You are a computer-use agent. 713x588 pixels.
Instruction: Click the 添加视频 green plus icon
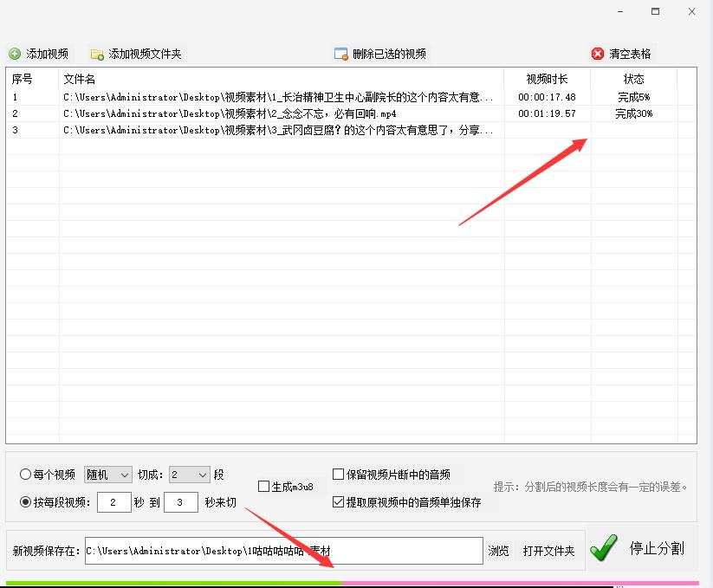[x=14, y=53]
